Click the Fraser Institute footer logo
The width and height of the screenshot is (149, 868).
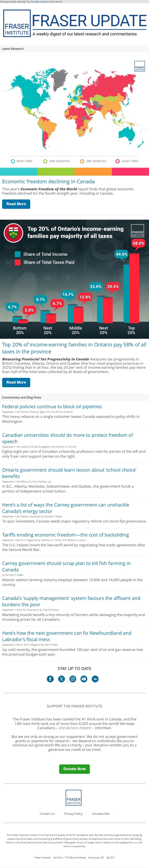tap(73, 798)
